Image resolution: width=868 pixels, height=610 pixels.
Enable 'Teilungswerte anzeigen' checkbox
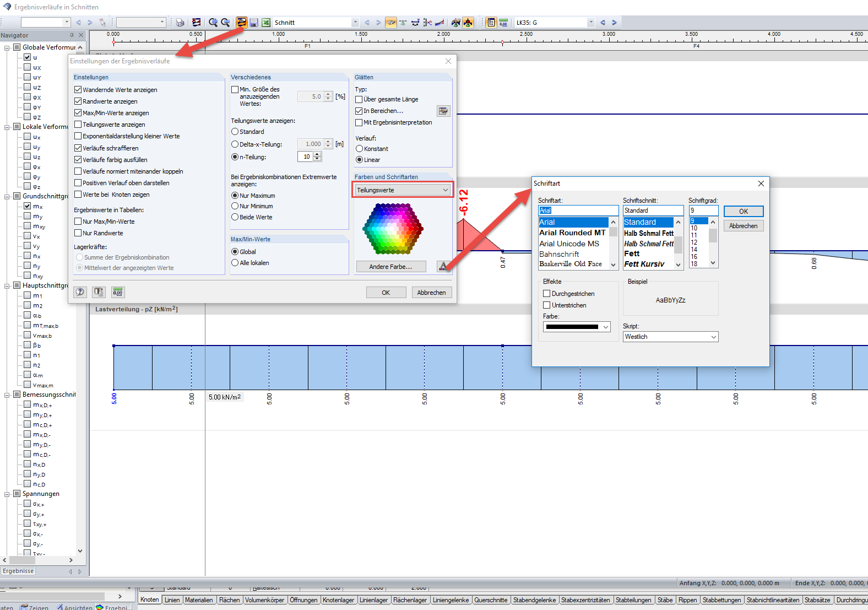(x=78, y=125)
